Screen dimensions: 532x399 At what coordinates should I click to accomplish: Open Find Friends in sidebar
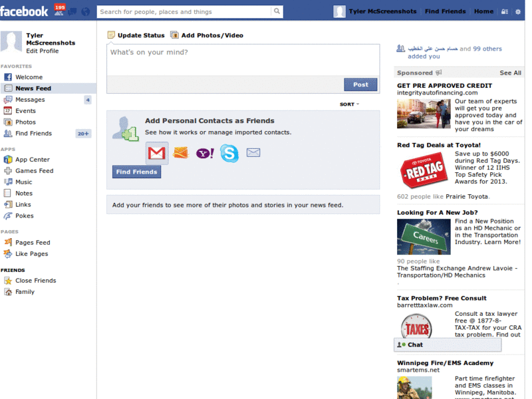(48, 134)
